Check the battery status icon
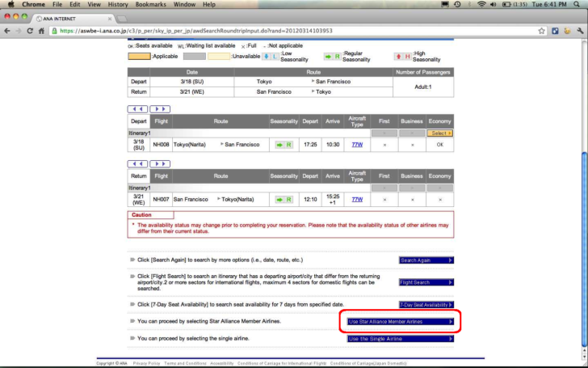 506,5
